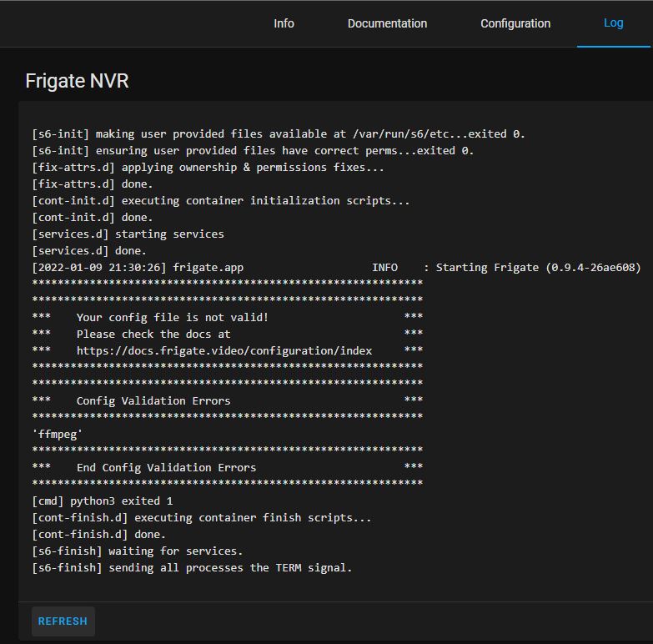Click 'applying ownership & permissions fixes' line
This screenshot has height=644, width=653.
click(208, 168)
